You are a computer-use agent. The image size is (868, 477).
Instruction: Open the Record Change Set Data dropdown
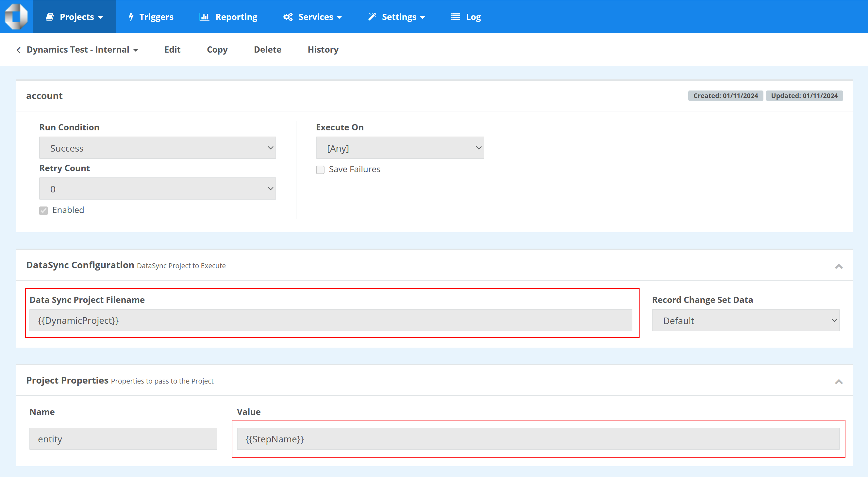tap(746, 321)
